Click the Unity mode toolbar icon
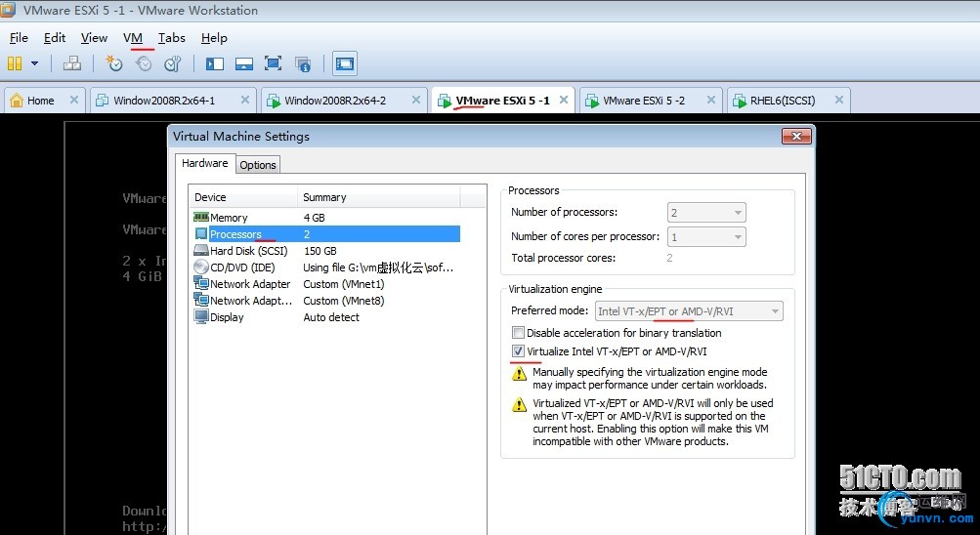 pos(303,63)
